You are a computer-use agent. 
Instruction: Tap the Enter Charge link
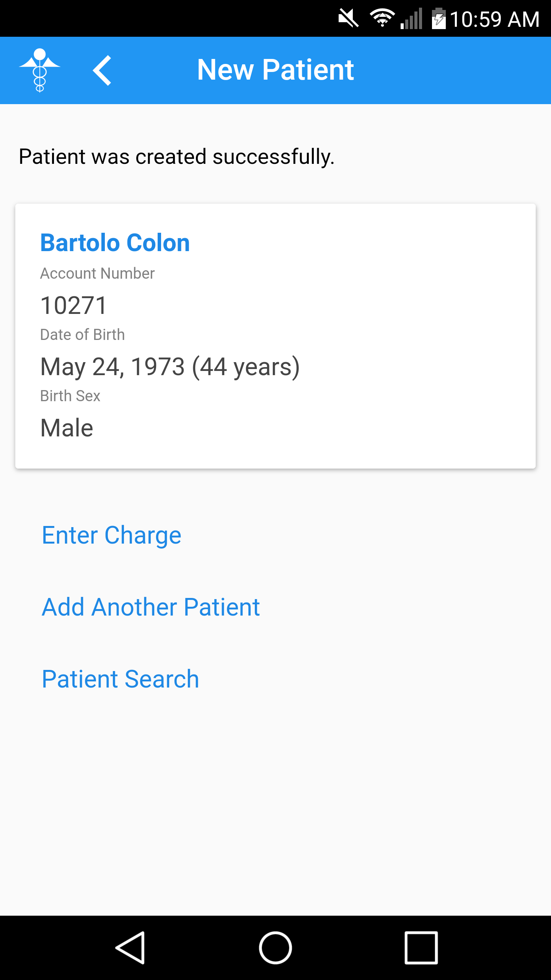pyautogui.click(x=111, y=535)
